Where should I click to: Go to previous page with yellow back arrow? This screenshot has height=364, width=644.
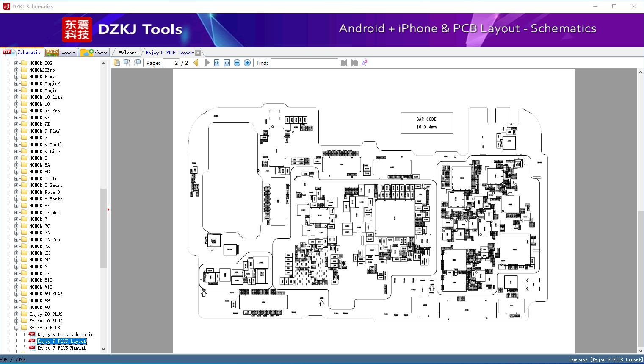point(196,62)
